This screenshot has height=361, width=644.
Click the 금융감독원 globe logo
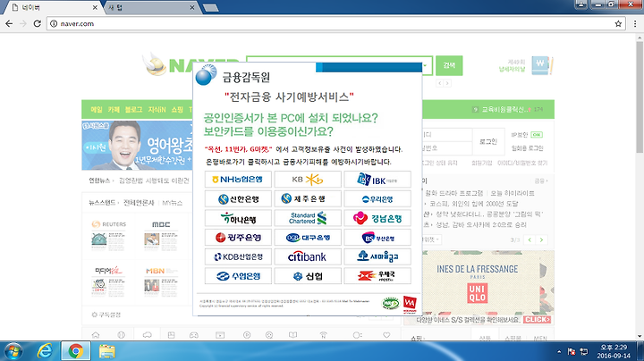[x=206, y=75]
